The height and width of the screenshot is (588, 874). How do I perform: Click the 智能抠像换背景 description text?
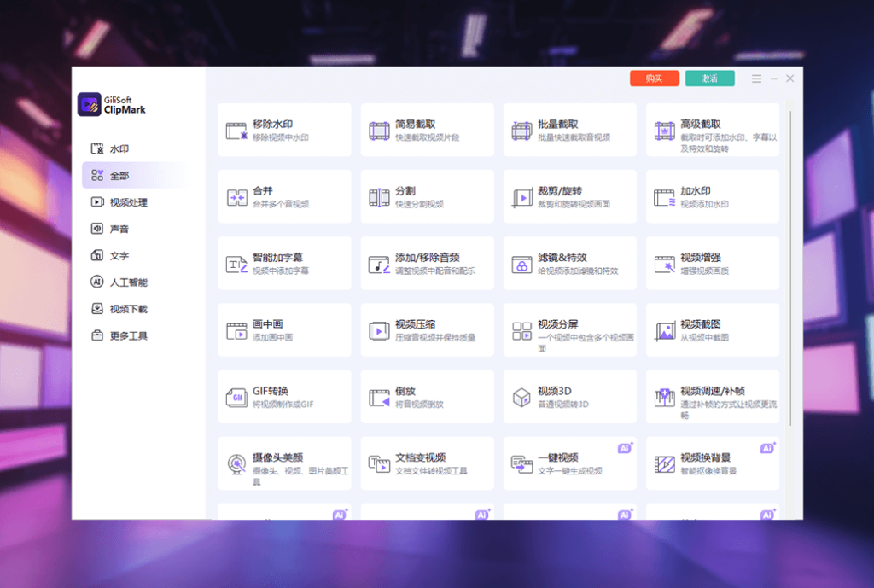coord(708,471)
